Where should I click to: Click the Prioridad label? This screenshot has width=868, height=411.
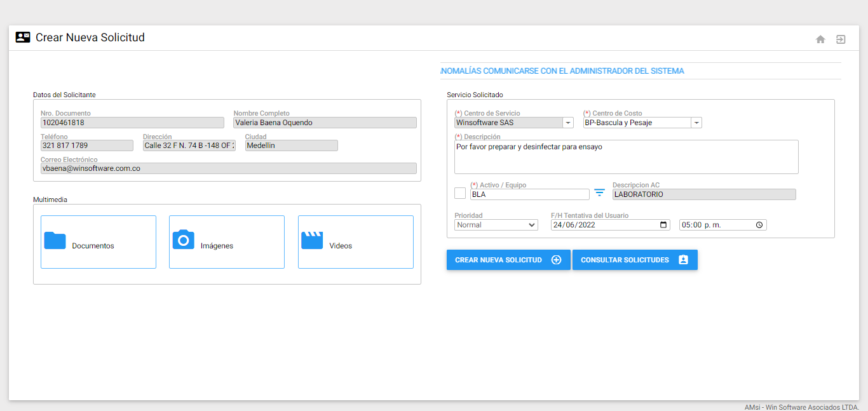[469, 215]
